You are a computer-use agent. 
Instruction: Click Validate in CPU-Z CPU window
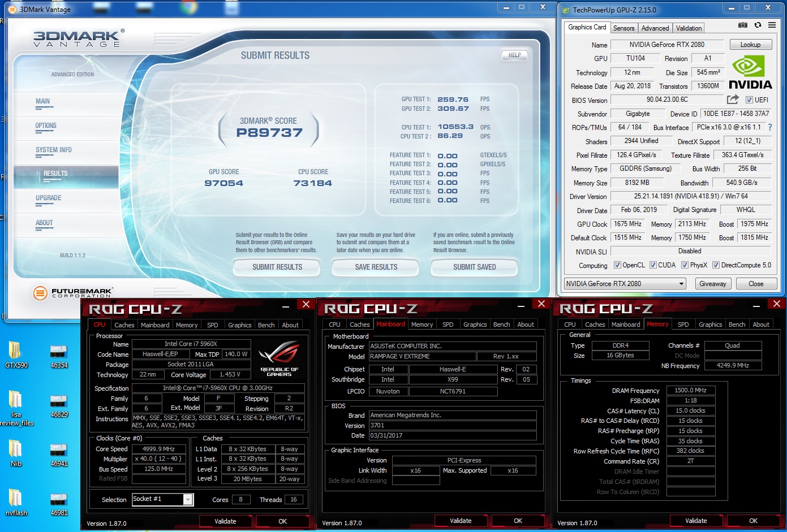click(226, 521)
